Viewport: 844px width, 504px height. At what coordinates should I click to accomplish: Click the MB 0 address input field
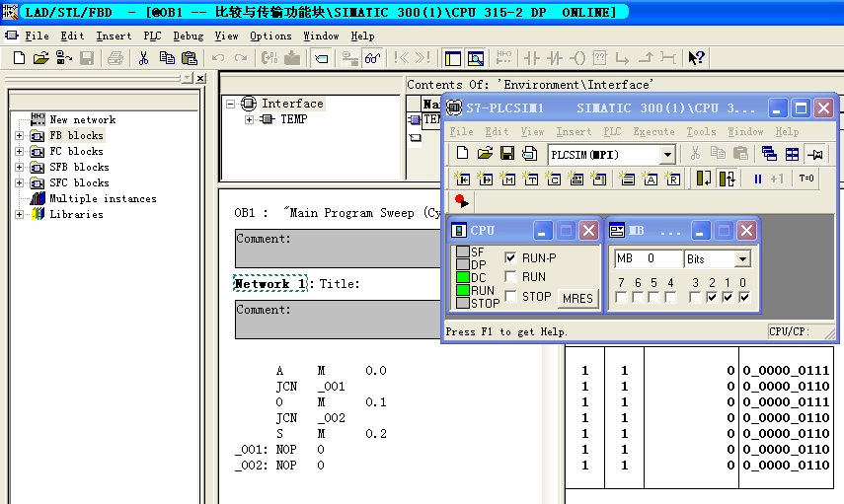649,258
